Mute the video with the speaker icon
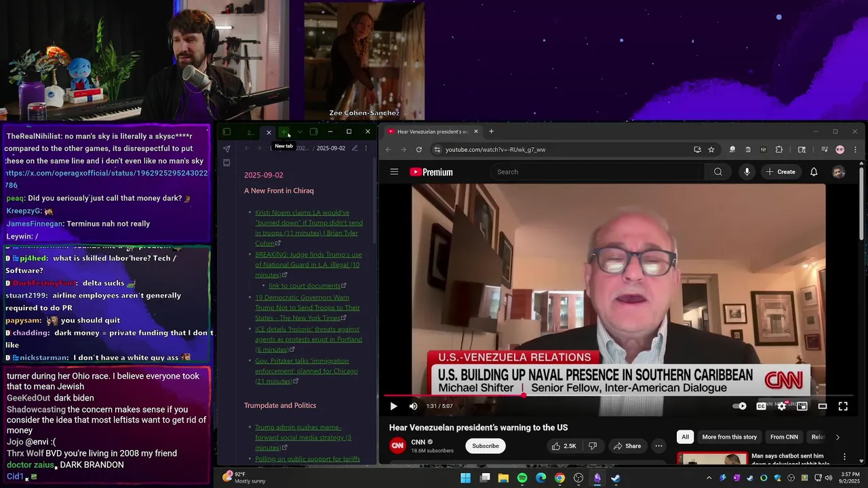Screen dimensions: 868x488 click(414, 406)
